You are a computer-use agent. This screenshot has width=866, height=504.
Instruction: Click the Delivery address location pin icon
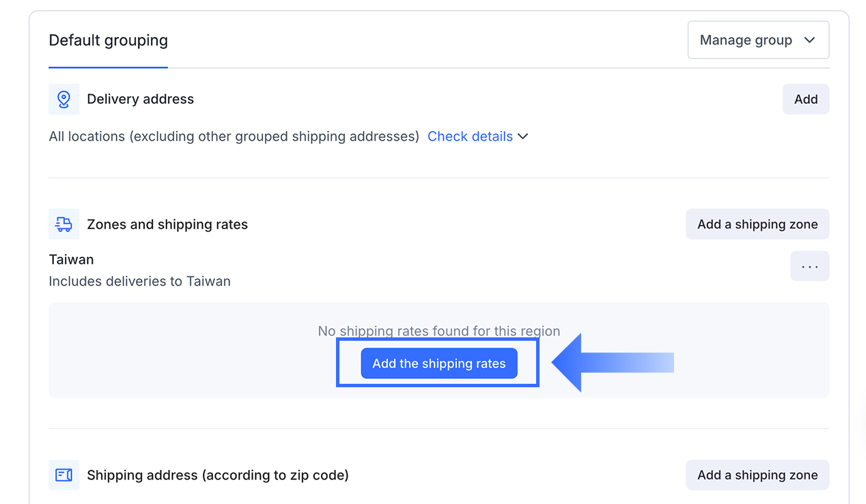[64, 100]
